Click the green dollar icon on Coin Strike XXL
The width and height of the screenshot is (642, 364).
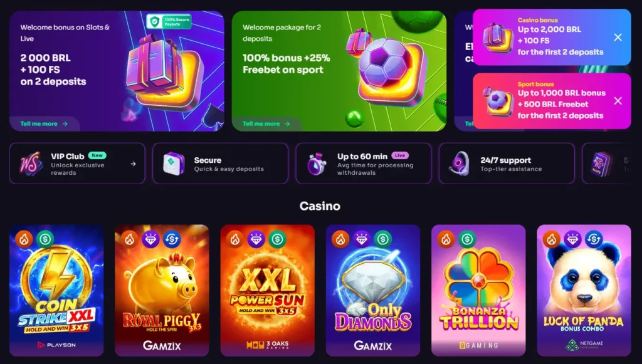point(45,239)
